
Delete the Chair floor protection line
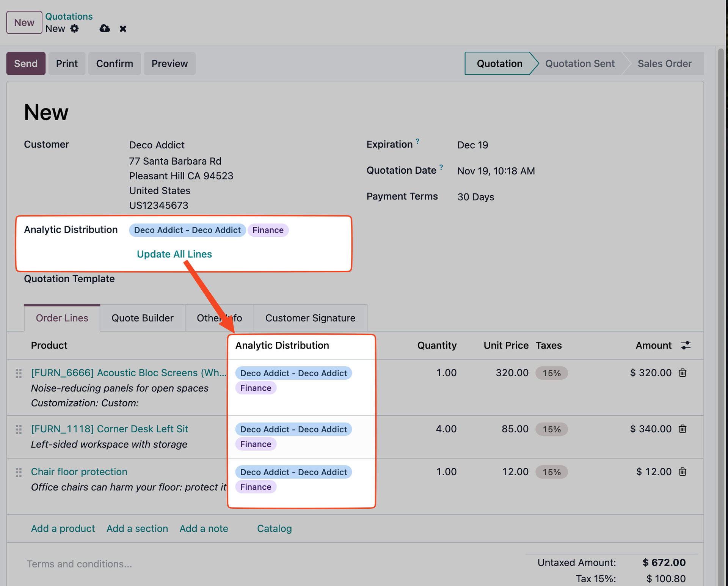pos(682,472)
